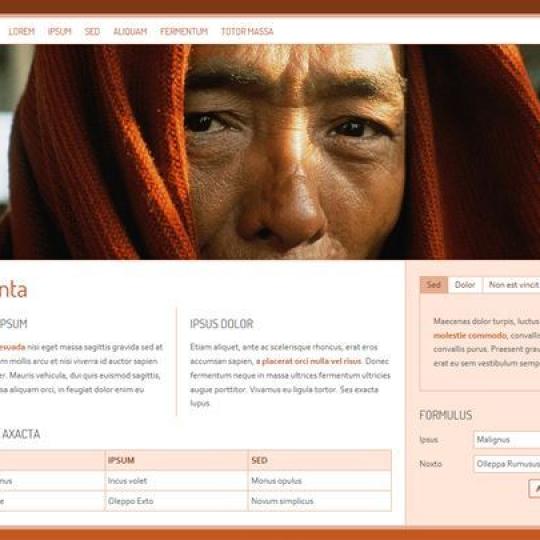Image resolution: width=540 pixels, height=540 pixels.
Task: Open the LOREM navigation menu item
Action: (22, 31)
